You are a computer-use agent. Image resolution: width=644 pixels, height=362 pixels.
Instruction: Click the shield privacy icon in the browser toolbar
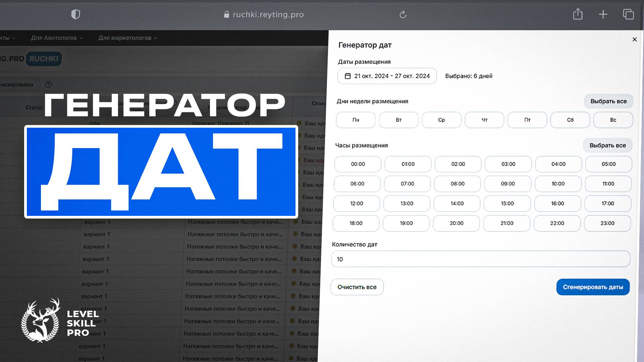(x=76, y=14)
